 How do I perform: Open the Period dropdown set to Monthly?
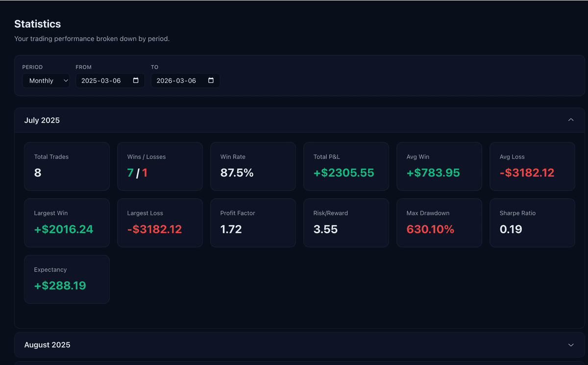point(46,80)
